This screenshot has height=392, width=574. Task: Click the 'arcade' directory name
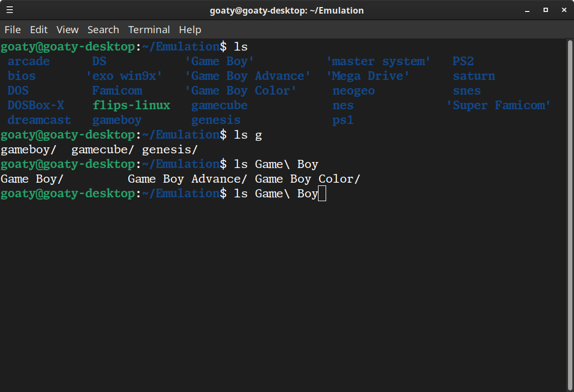[x=29, y=61]
